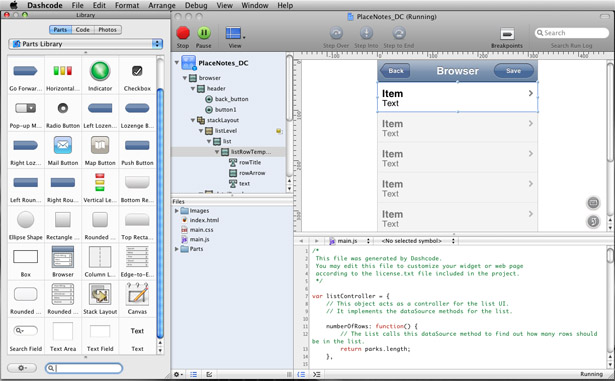
Task: Open the navigator gear action menu
Action: pos(178,375)
